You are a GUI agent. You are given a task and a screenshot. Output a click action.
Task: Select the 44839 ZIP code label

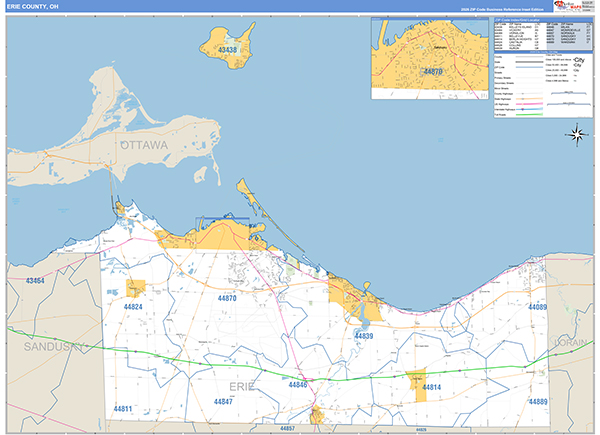coord(364,336)
